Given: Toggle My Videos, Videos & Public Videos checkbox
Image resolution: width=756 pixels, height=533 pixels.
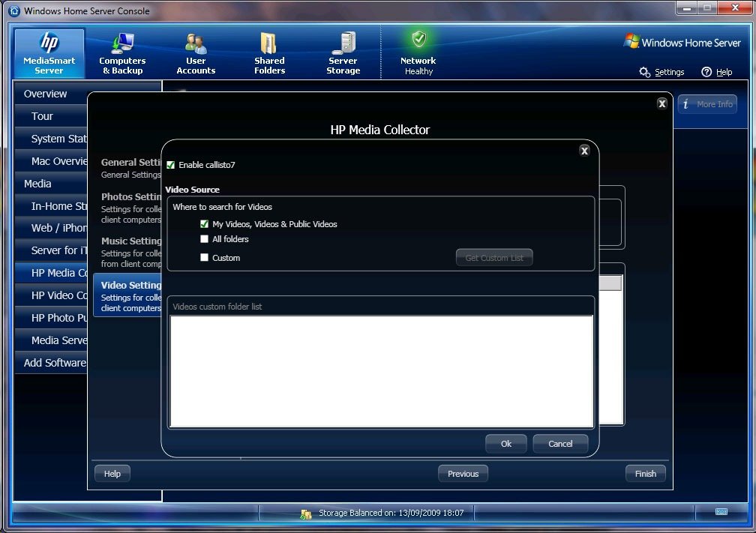Looking at the screenshot, I should coord(205,224).
